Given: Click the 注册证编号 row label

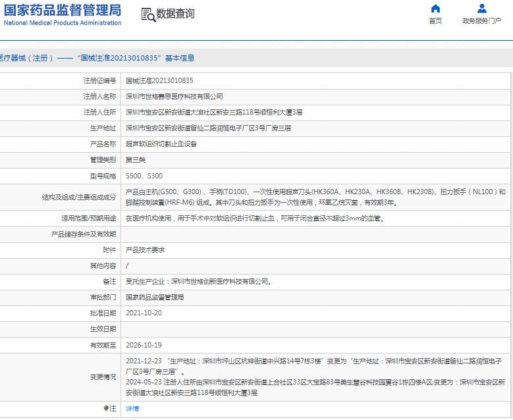Looking at the screenshot, I should pyautogui.click(x=100, y=80).
